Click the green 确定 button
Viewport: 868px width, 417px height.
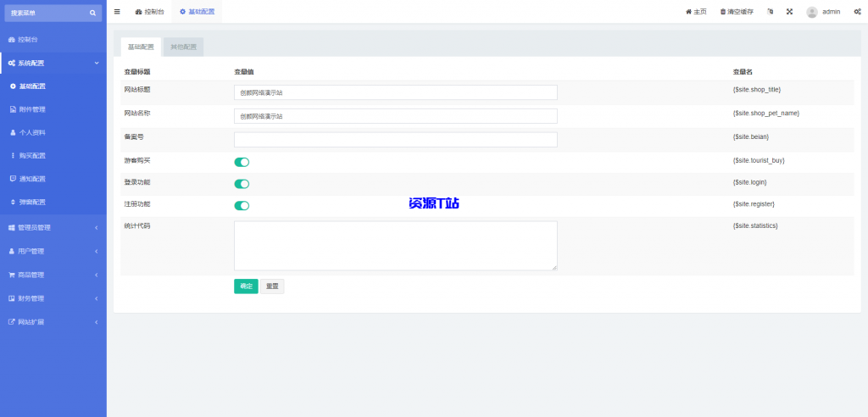pyautogui.click(x=246, y=286)
